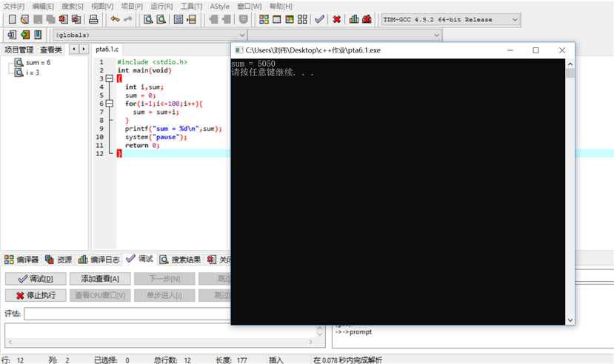Screen dimensions: 614x364
Task: Click the Run icon in toolbar
Action: (x=277, y=19)
